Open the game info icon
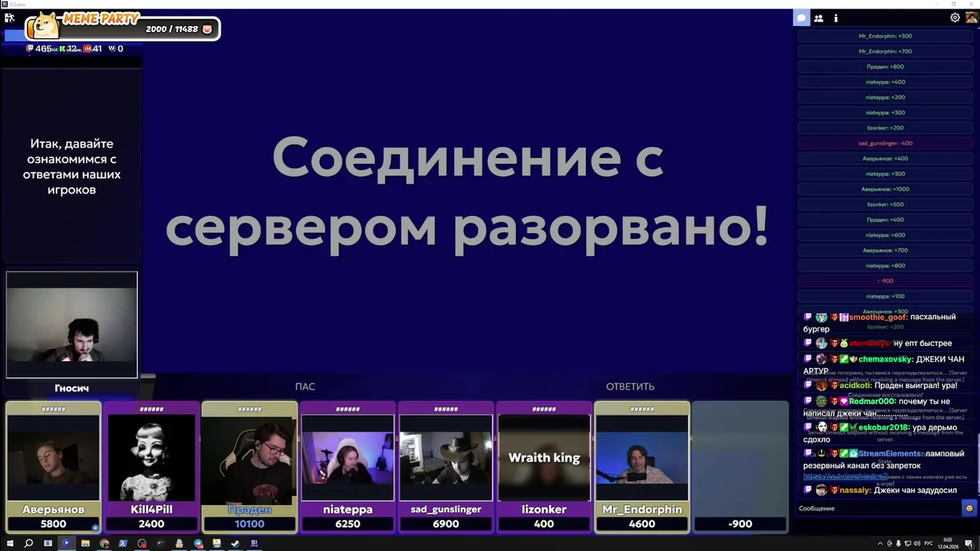This screenshot has height=551, width=980. tap(835, 18)
